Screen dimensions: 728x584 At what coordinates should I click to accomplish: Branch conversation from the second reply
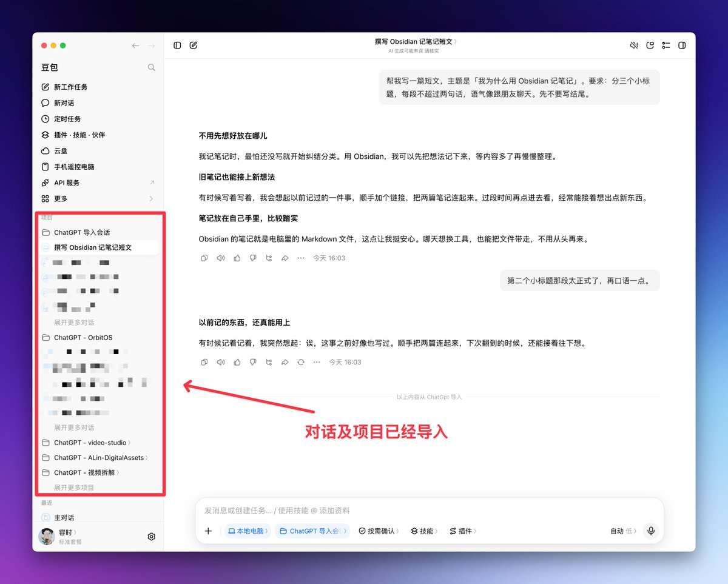click(269, 362)
